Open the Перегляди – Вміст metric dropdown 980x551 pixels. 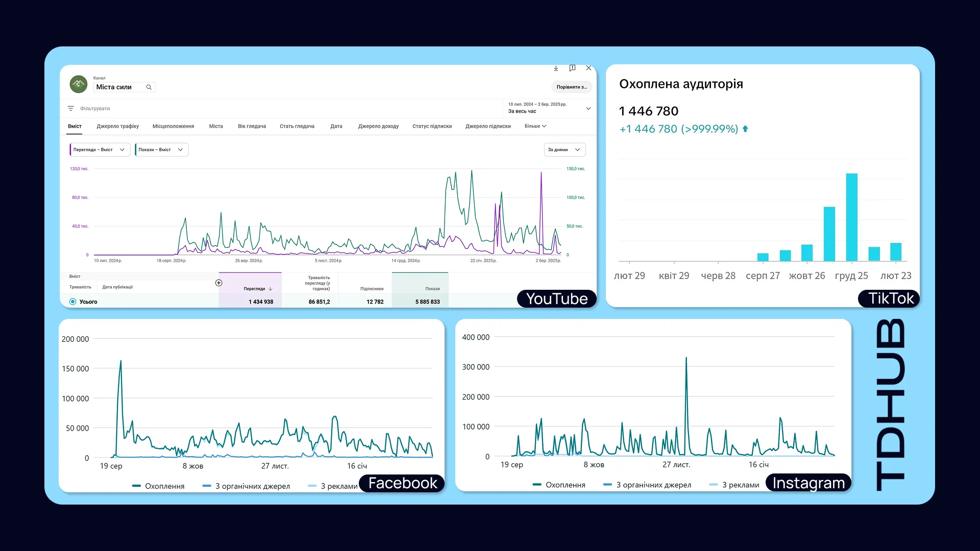point(100,149)
